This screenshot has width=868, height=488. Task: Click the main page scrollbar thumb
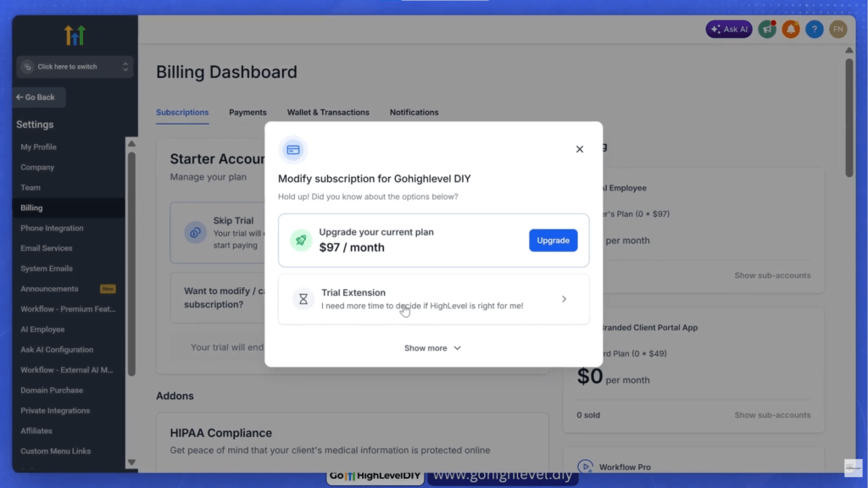point(849,118)
